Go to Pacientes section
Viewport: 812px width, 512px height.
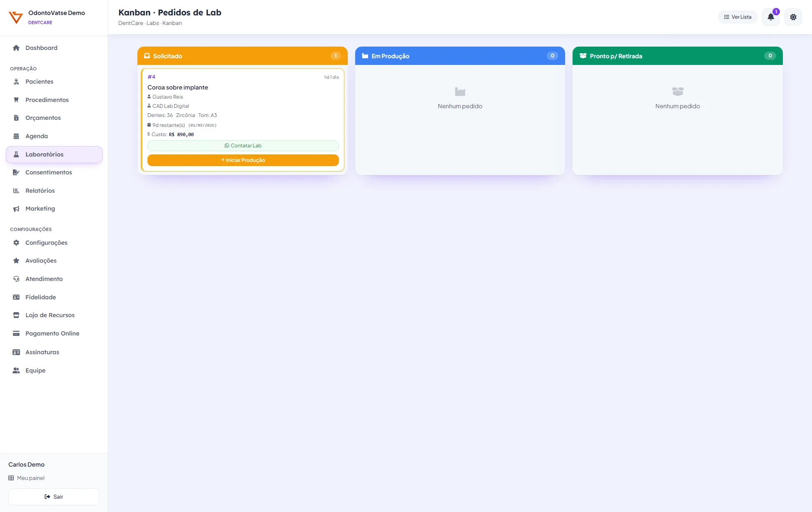tap(55, 82)
